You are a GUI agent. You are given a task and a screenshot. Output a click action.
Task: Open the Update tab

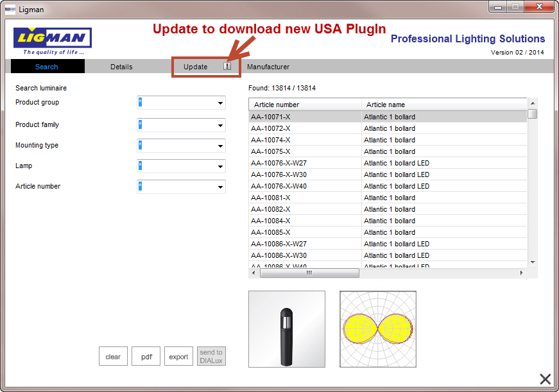tap(195, 67)
